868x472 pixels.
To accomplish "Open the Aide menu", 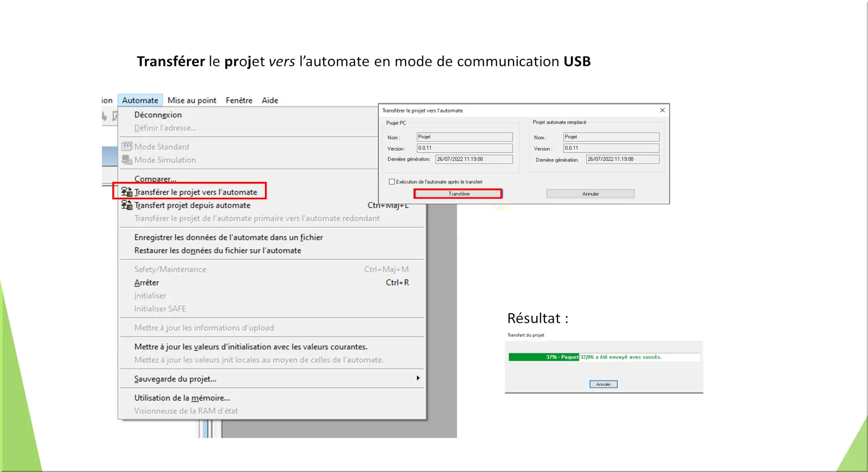I will (270, 100).
